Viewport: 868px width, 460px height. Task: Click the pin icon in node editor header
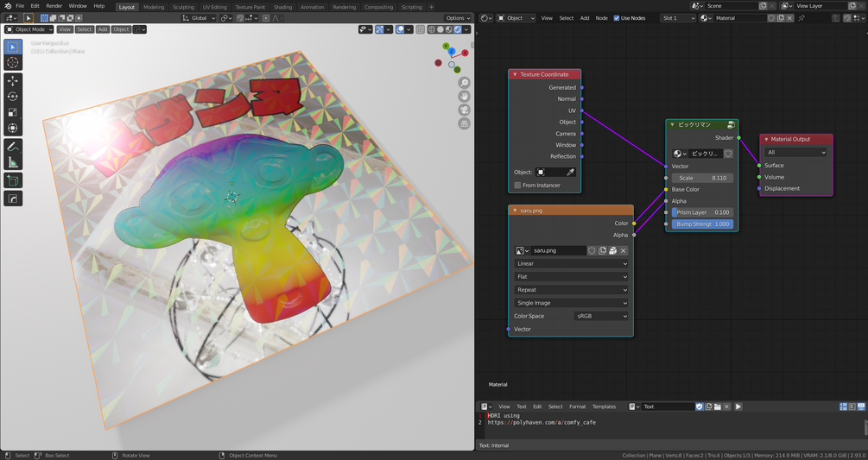coord(801,17)
